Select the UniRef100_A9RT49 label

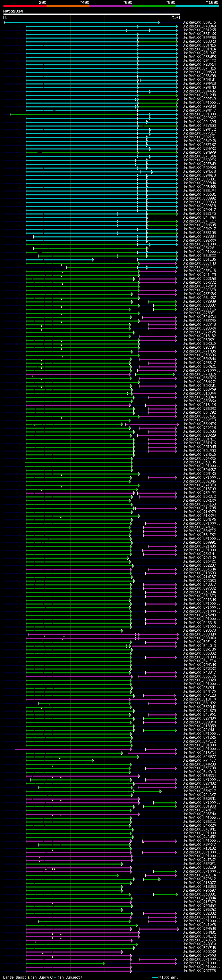199,99
